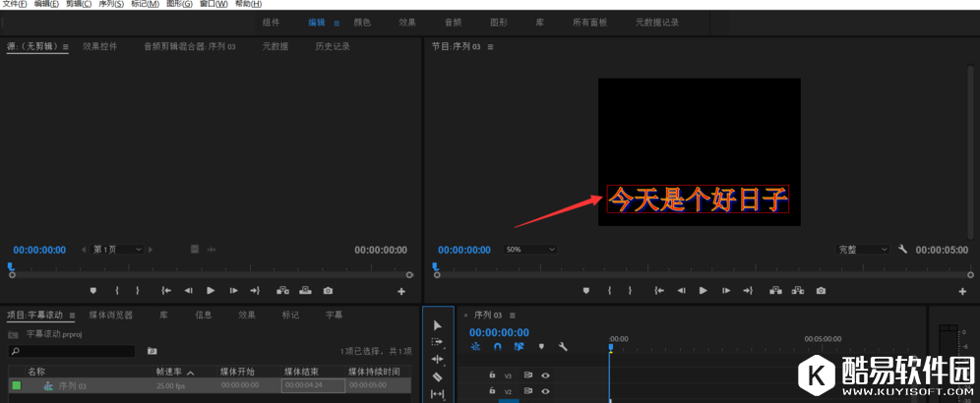Select the Track Select Forward tool
This screenshot has height=403, width=980.
tap(438, 342)
